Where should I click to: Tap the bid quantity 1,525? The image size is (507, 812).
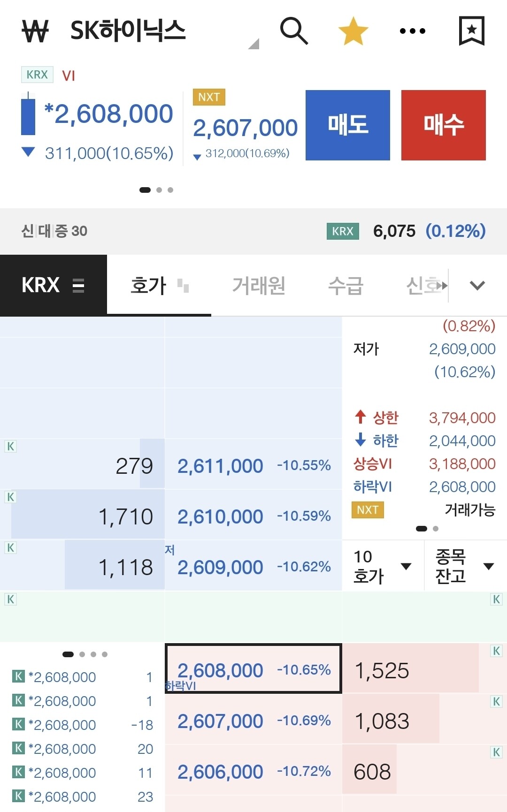(x=382, y=670)
